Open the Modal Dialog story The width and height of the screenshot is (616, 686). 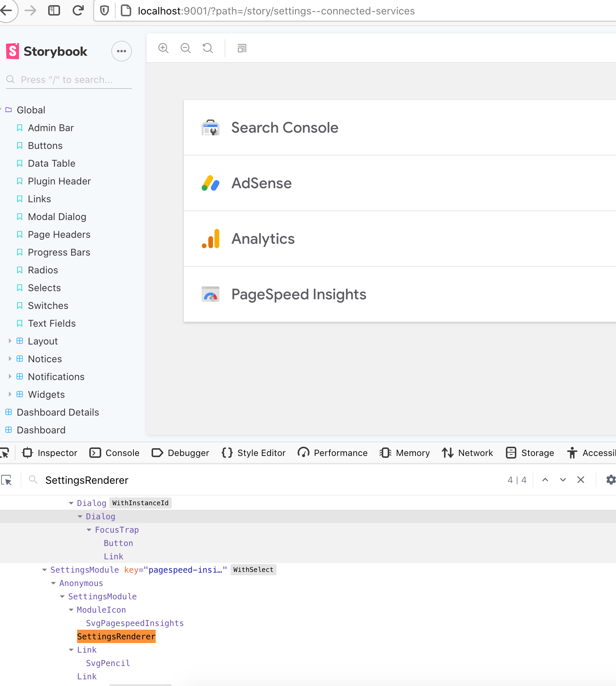coord(57,217)
